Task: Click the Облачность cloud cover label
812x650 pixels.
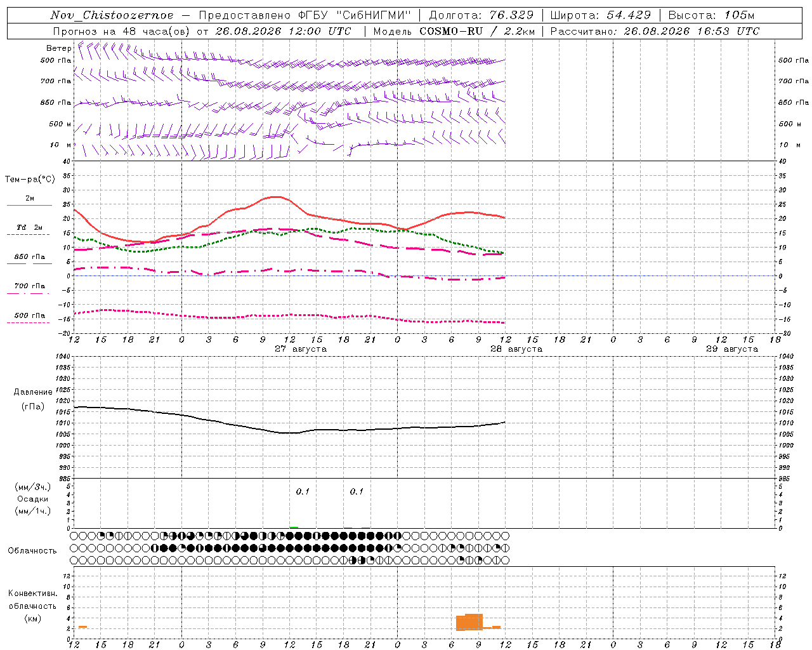Action: tap(32, 551)
